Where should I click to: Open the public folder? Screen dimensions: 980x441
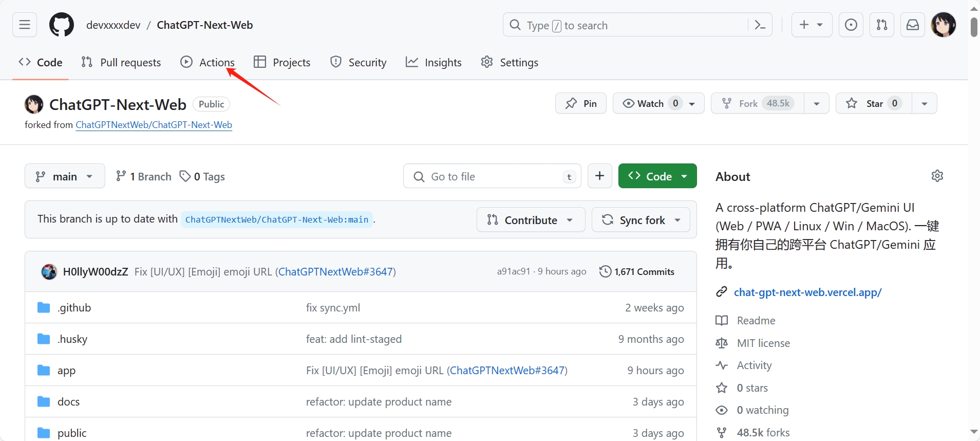(72, 433)
